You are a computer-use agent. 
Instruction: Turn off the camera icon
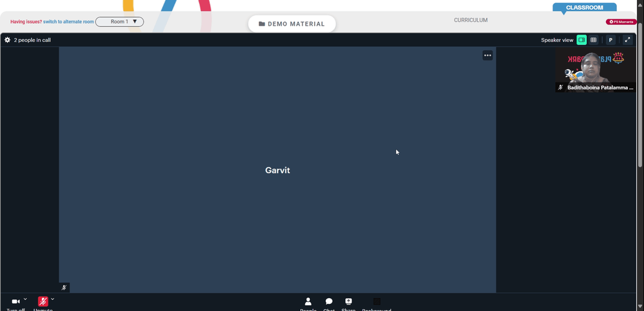(x=15, y=301)
